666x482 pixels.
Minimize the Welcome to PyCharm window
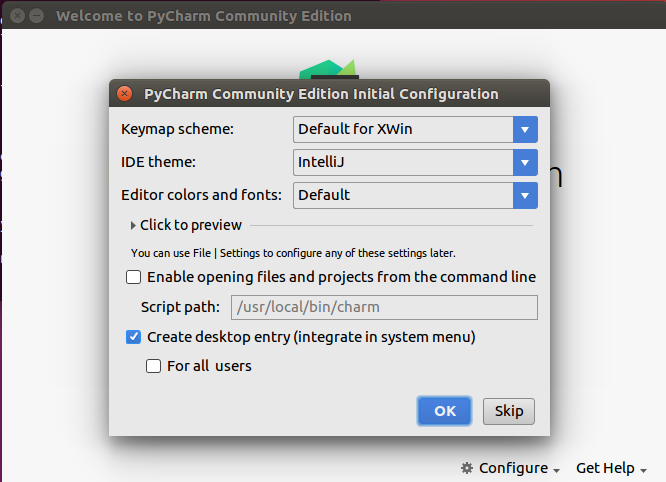(37, 16)
